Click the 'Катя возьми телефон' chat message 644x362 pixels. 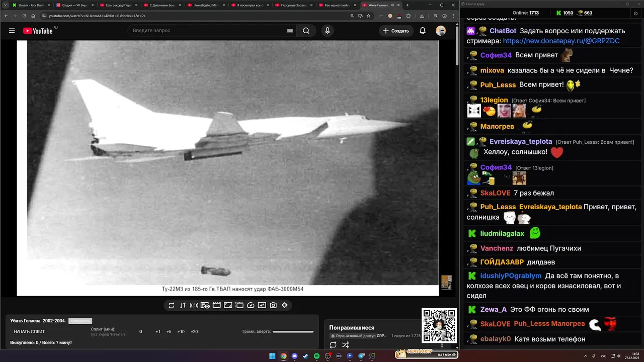[550, 339]
